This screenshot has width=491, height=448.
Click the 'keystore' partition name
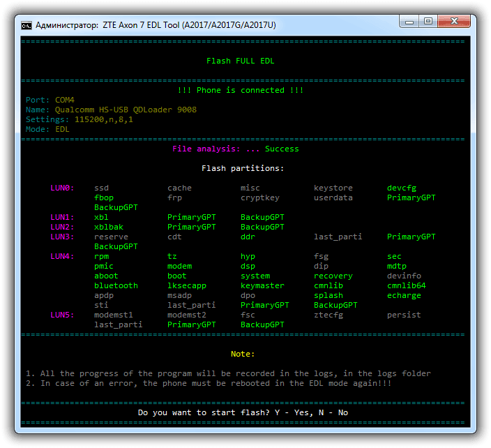(333, 188)
